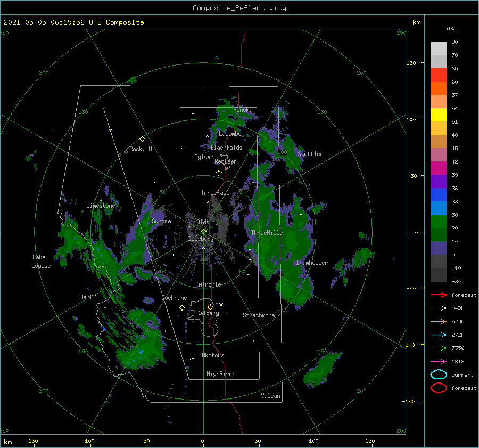Click the green radar echo southwest of Cochrane
Image resolution: width=479 pixels, height=448 pixels.
142,339
